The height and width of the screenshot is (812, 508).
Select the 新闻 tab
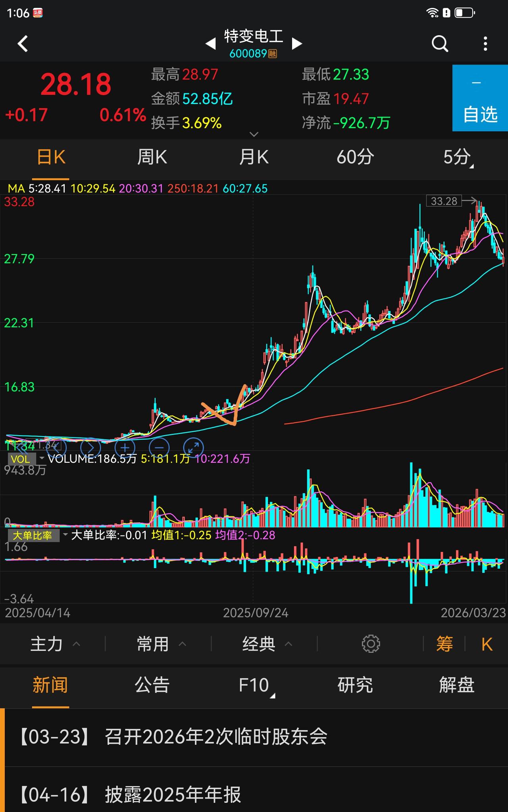coord(50,685)
